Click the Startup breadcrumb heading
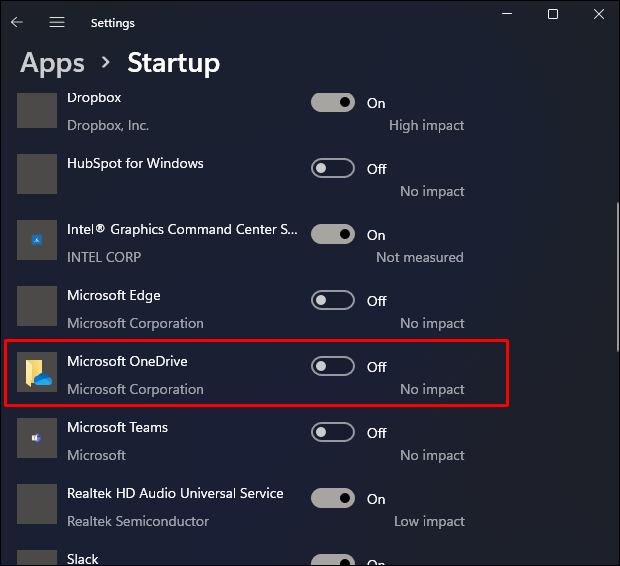This screenshot has width=620, height=566. 173,63
